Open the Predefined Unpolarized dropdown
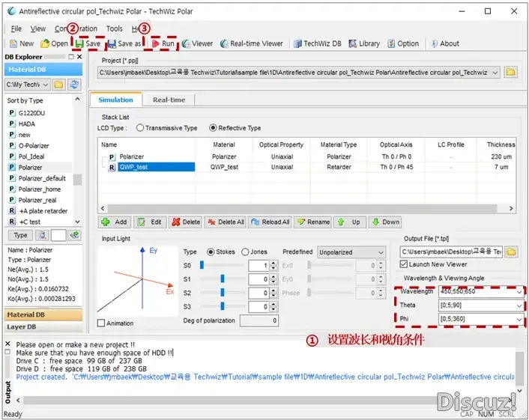This screenshot has height=420, width=529. [381, 252]
